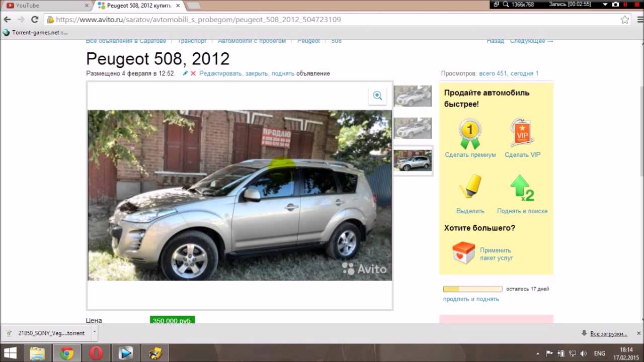Screen dimensions: 644x362
Task: Click продлить и поднять link
Action: pos(471,299)
